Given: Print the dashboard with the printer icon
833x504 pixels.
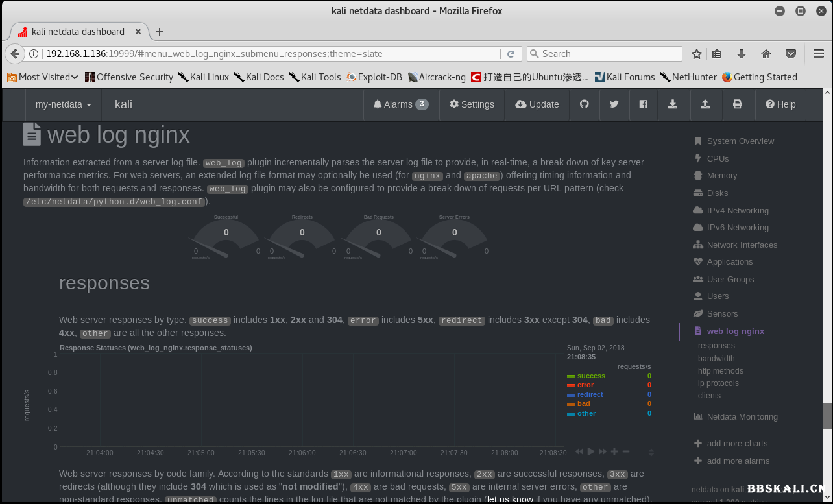Looking at the screenshot, I should (x=738, y=104).
